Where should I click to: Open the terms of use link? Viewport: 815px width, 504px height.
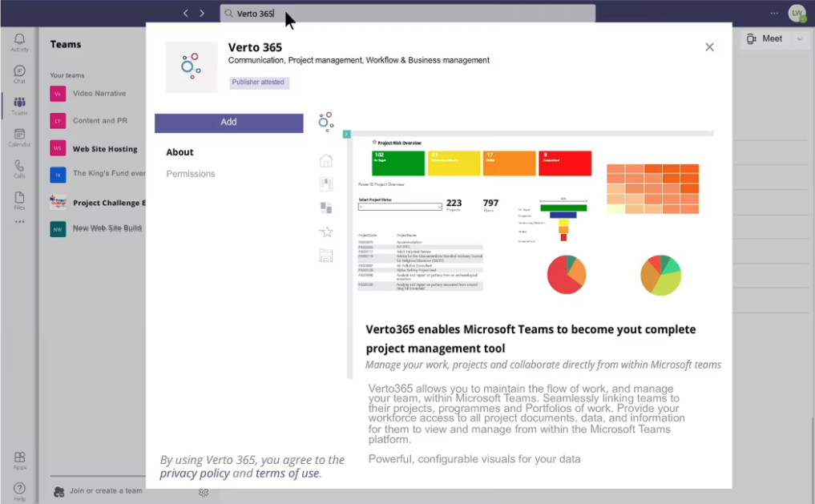tap(287, 473)
